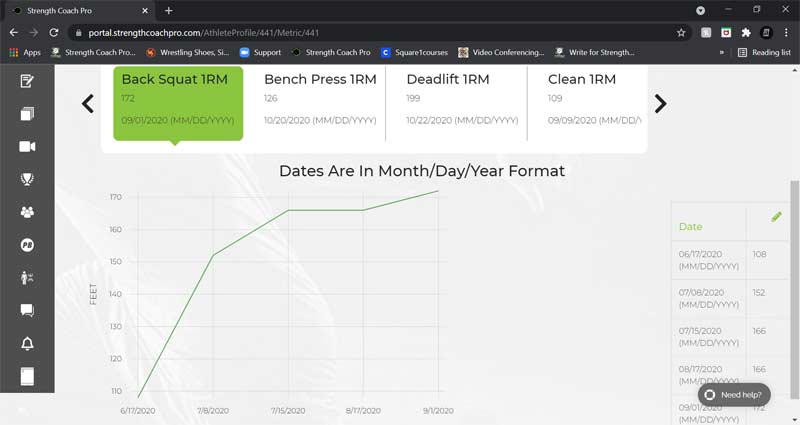The image size is (800, 425).
Task: Click the address bar URL
Action: [x=204, y=33]
